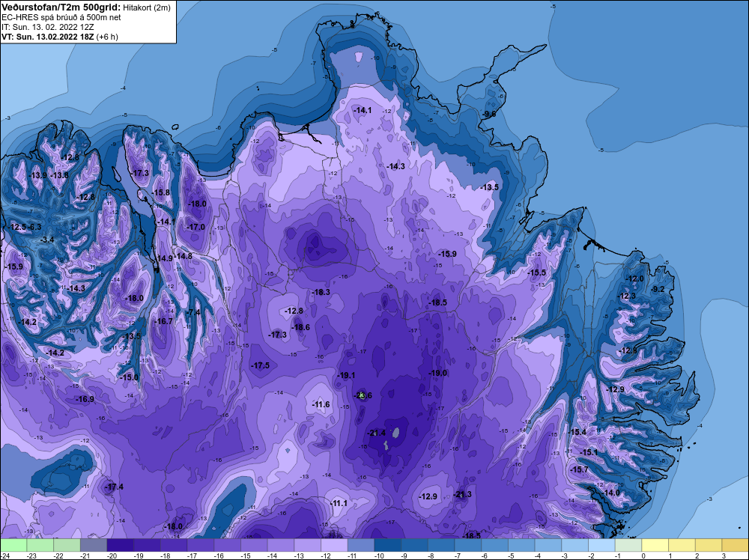Select the '-11.6' temperature reading

click(x=321, y=404)
